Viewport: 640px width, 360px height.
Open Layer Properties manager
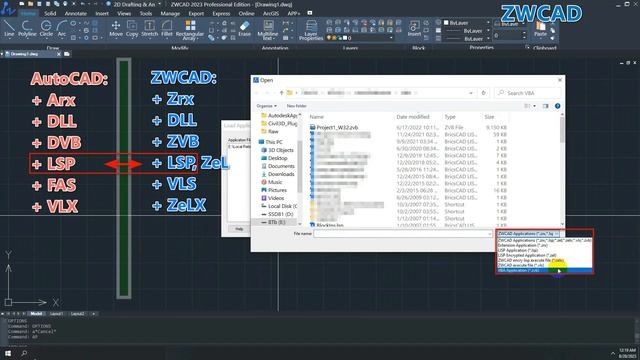pyautogui.click(x=311, y=30)
